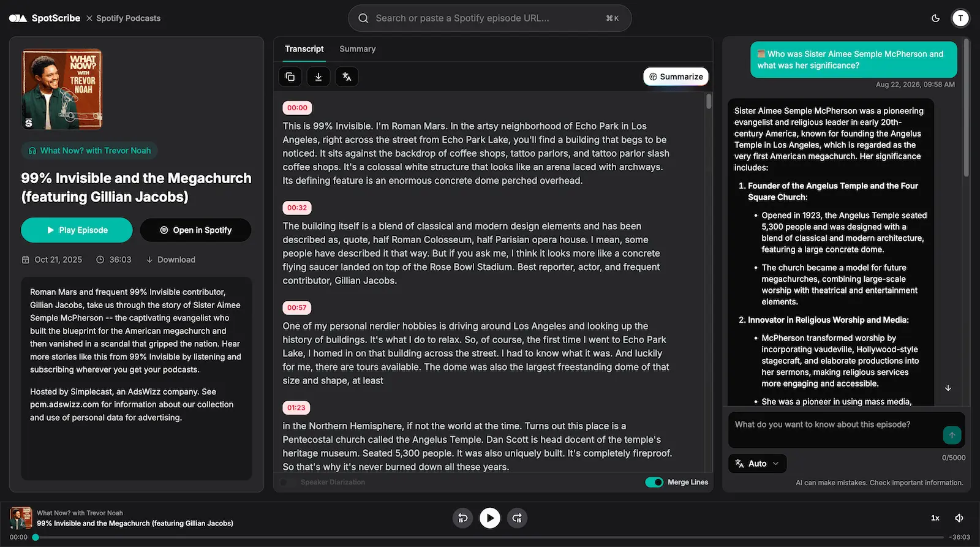Click the search magnifier icon
The height and width of the screenshot is (547, 980).
363,18
